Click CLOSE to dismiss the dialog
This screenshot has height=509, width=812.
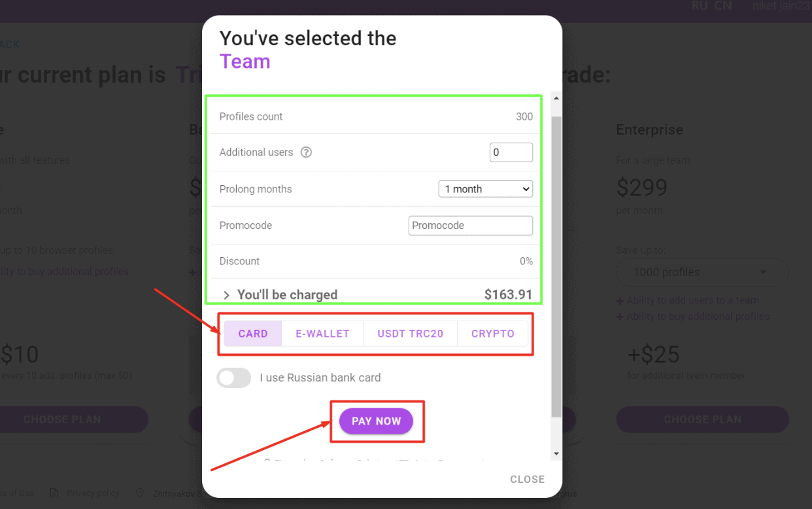tap(527, 480)
